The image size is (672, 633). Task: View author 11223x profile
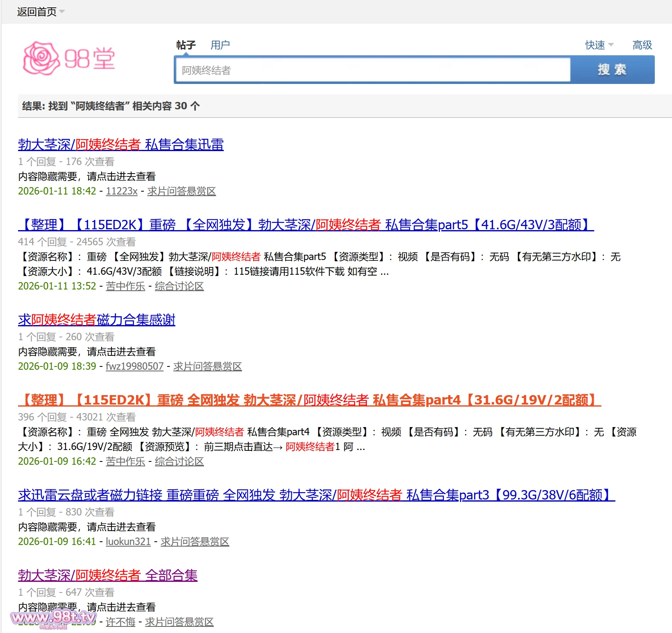coord(122,191)
